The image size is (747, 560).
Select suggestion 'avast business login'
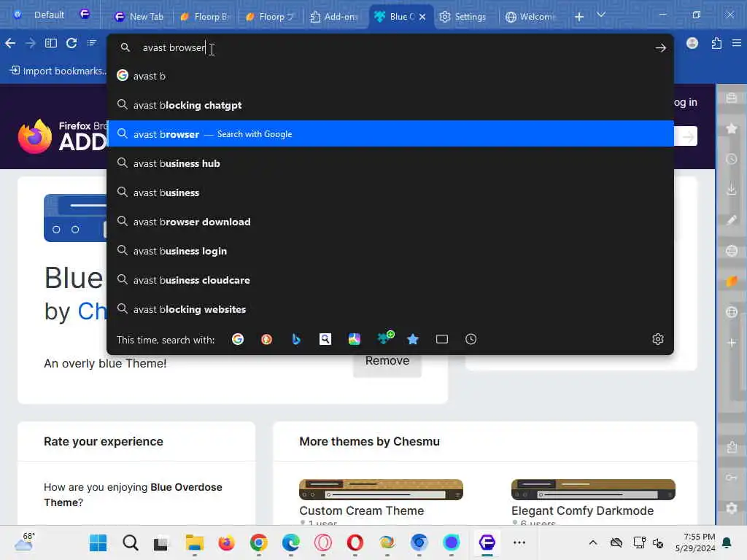coord(390,251)
